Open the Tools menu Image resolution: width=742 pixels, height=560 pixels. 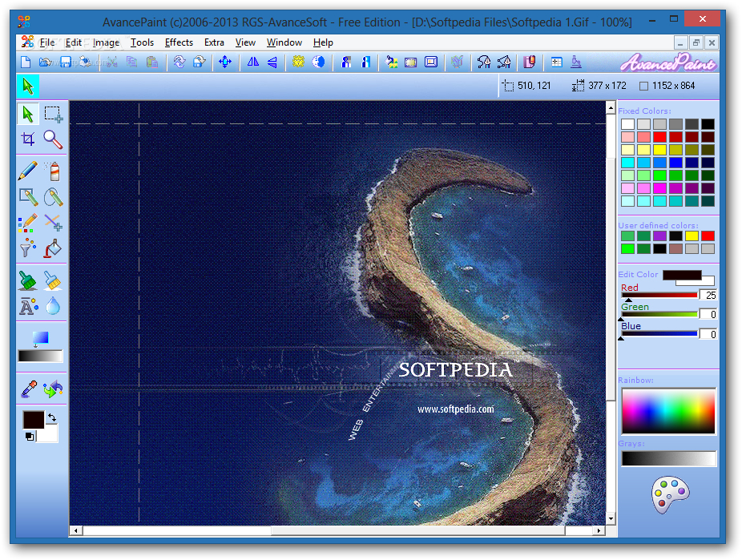(x=142, y=42)
